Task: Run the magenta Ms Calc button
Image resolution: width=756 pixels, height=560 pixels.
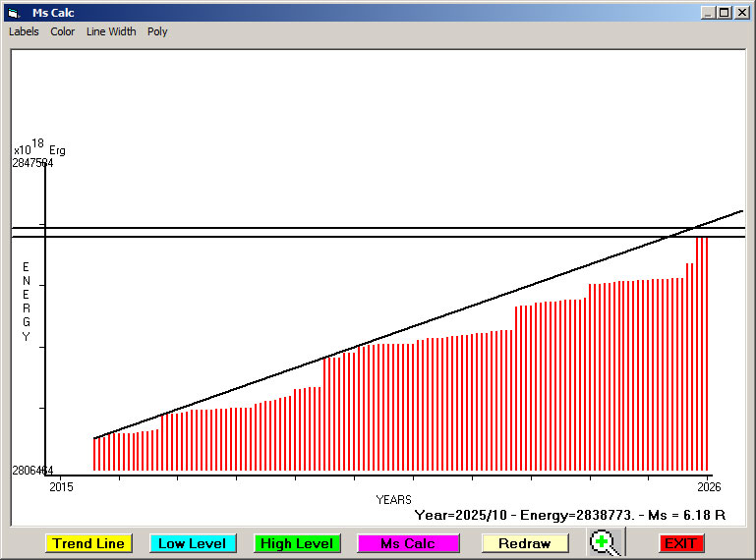Action: point(408,543)
